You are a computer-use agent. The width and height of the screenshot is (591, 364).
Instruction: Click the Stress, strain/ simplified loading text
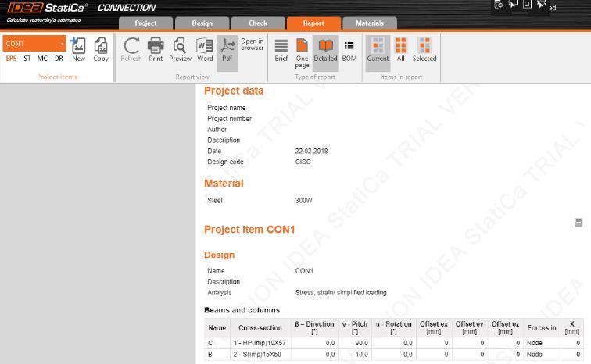click(341, 292)
